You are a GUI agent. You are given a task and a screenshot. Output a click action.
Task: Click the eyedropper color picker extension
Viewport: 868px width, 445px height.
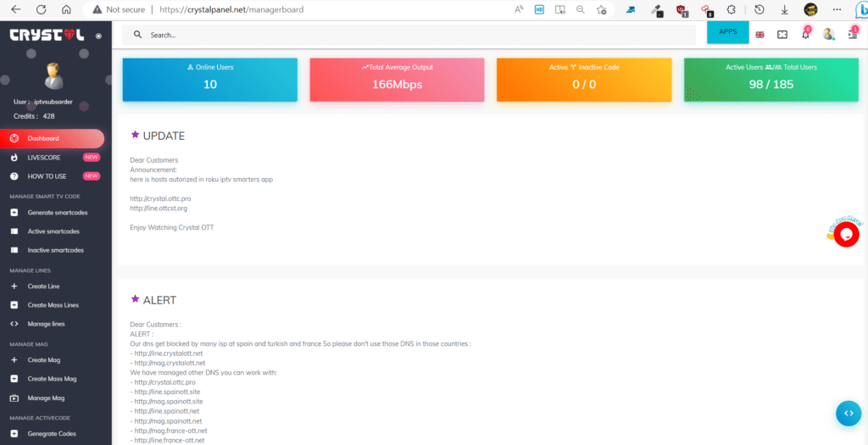click(657, 9)
